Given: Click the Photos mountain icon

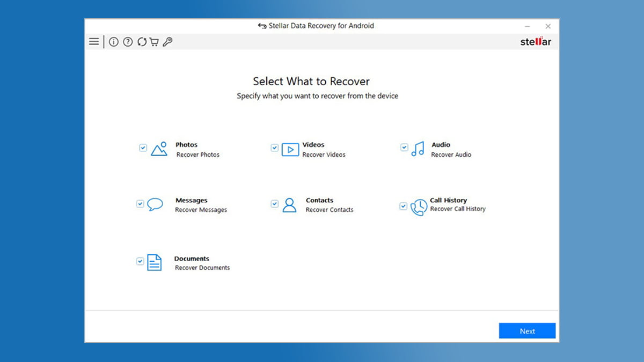Looking at the screenshot, I should pyautogui.click(x=159, y=149).
